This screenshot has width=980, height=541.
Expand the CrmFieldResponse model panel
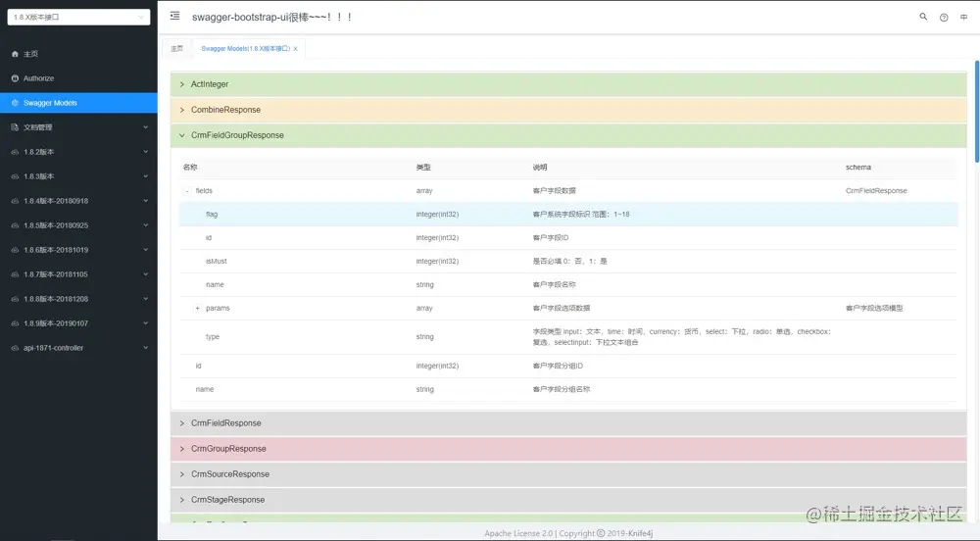[x=568, y=423]
